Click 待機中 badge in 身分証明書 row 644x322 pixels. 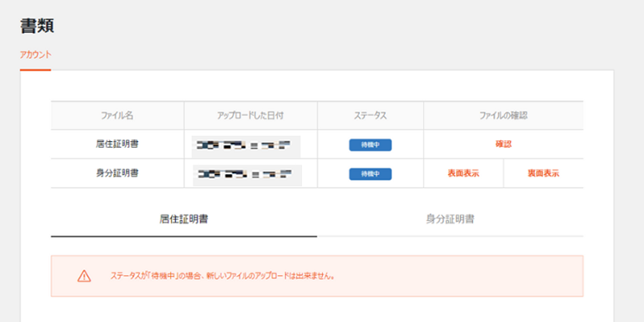(x=370, y=174)
